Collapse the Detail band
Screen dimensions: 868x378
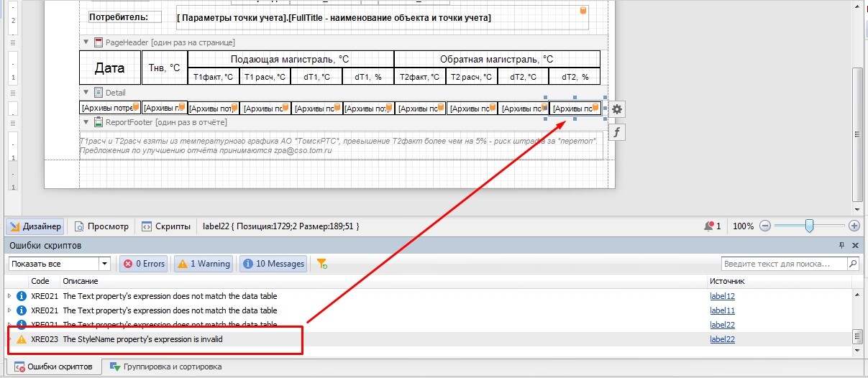[87, 92]
